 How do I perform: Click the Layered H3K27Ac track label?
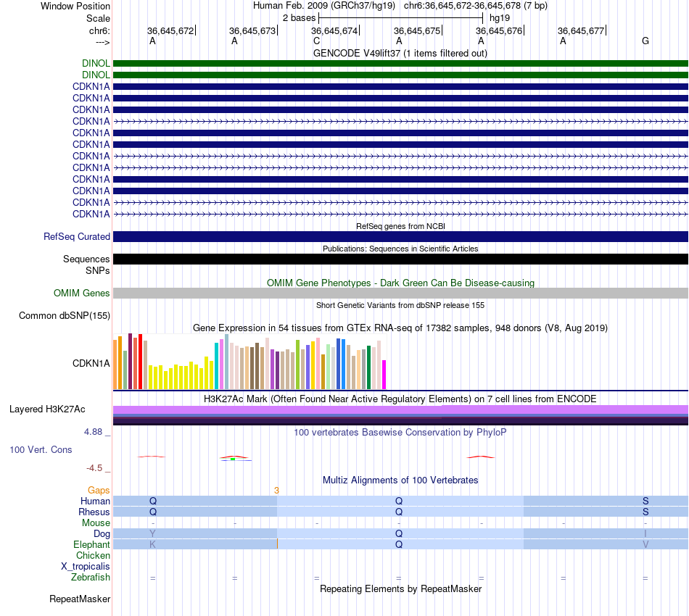click(47, 409)
